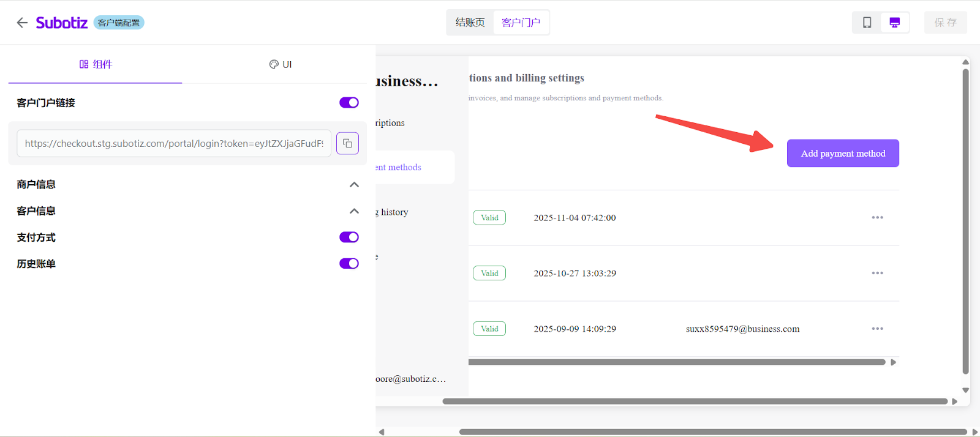Toggle the 客户门户链接 switch

click(x=349, y=103)
